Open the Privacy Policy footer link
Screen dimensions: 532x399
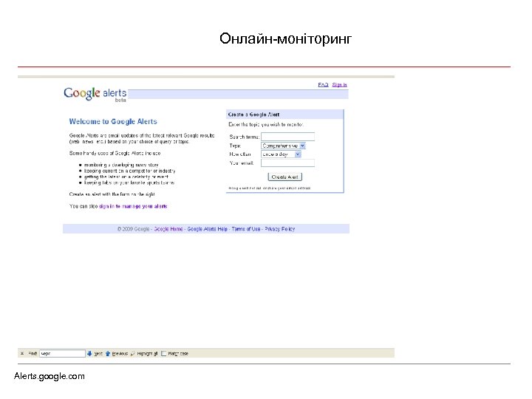coord(280,229)
